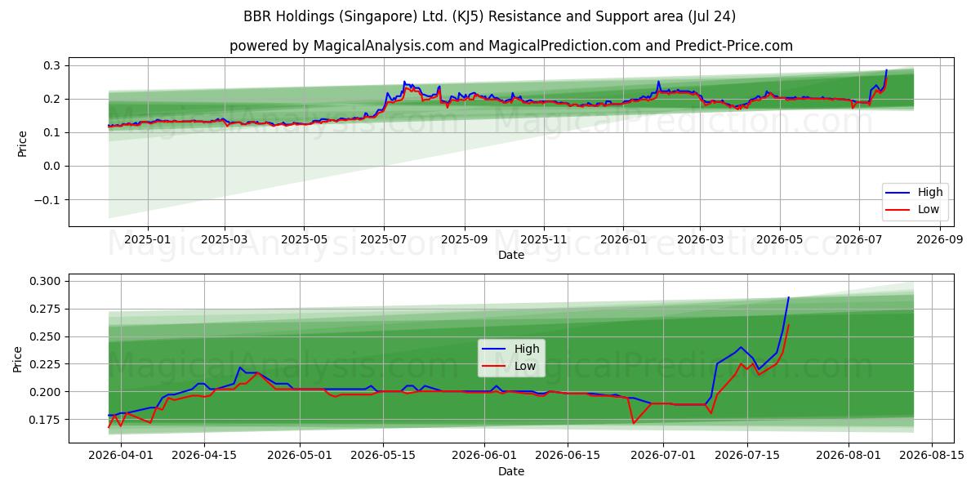
Task: Click the '2026-08-01' tick label
Action: click(x=848, y=455)
